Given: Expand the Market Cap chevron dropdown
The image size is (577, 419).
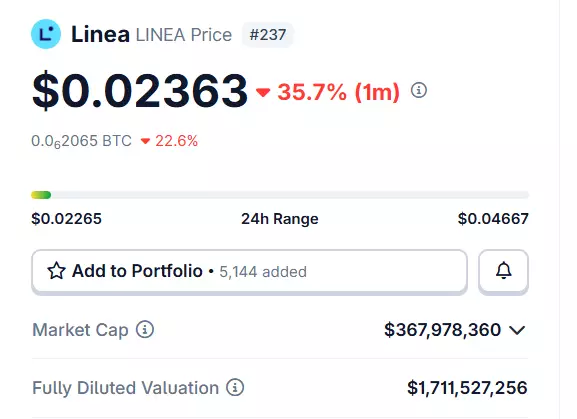Looking at the screenshot, I should [x=517, y=330].
